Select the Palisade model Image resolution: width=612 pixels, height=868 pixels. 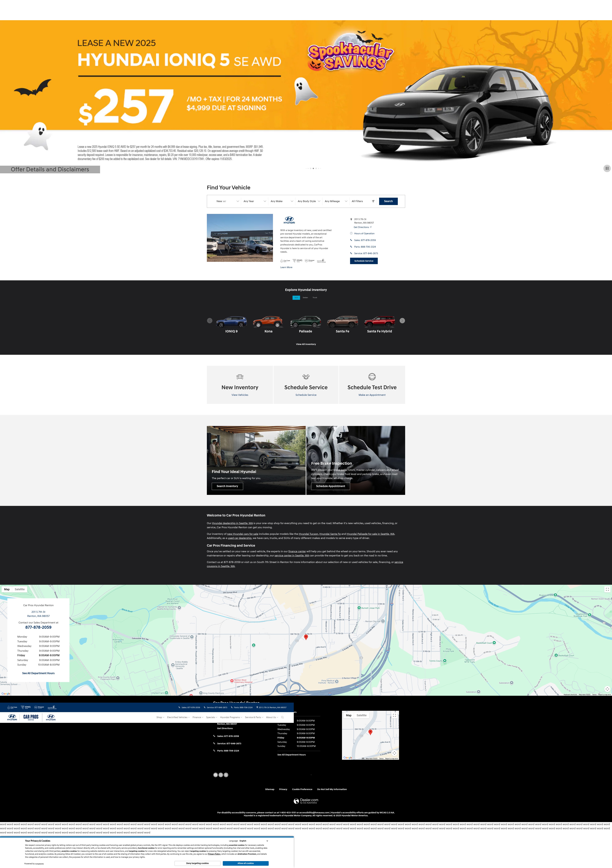306,324
